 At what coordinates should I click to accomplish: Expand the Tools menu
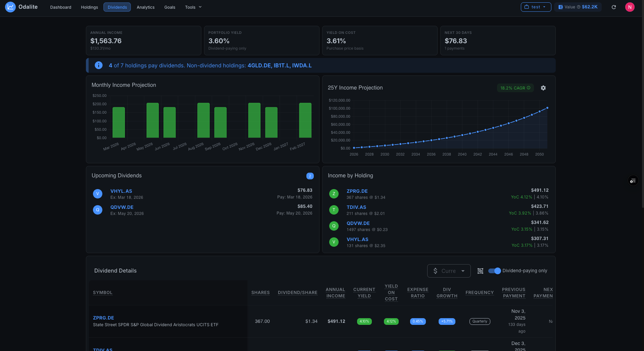[x=193, y=7]
